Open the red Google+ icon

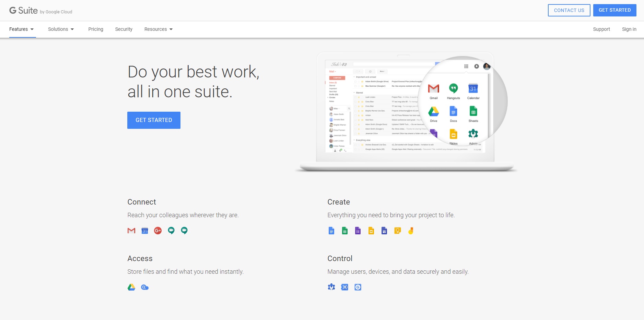[158, 231]
